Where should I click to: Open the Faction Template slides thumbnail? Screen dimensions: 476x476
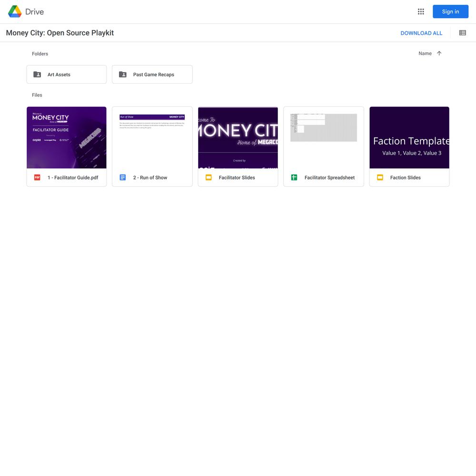click(409, 138)
